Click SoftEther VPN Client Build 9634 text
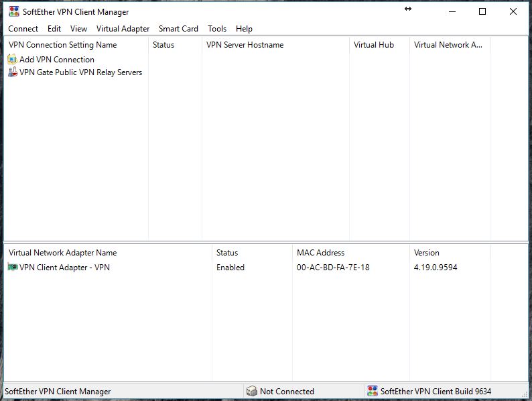This screenshot has width=532, height=401. (x=436, y=392)
